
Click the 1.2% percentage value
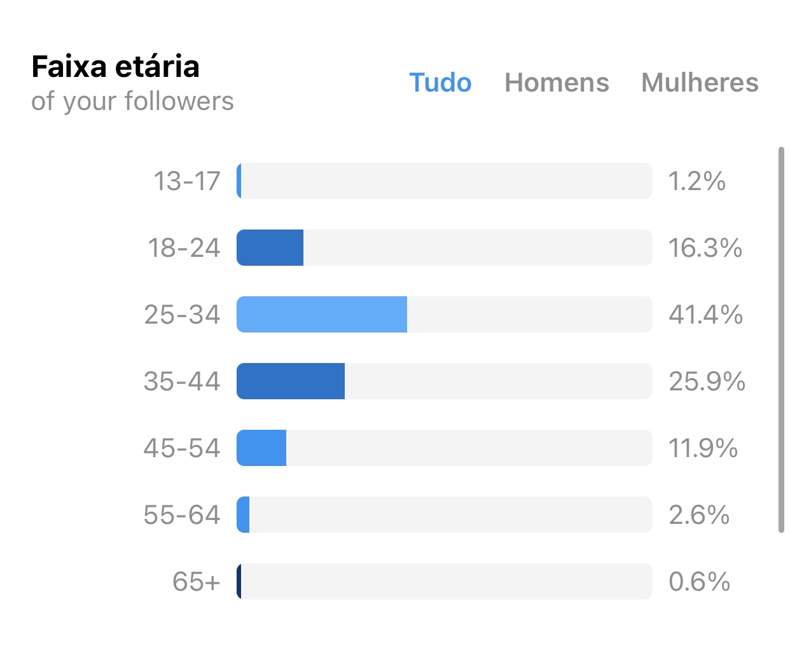pos(696,181)
